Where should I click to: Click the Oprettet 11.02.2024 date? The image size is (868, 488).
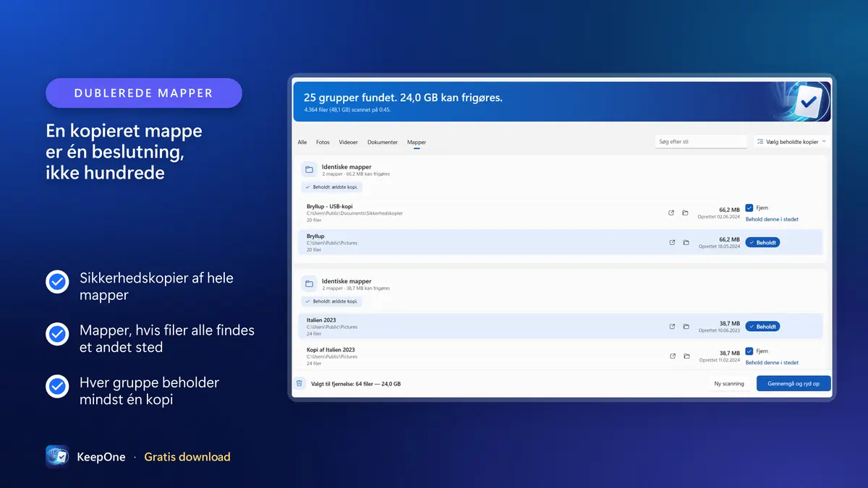[x=719, y=360]
